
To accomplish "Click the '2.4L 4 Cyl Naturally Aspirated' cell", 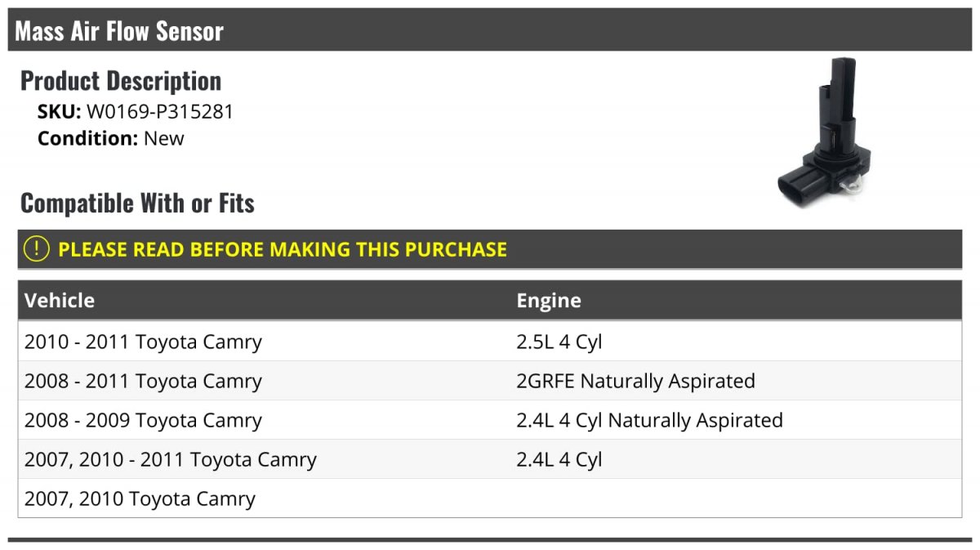I will 649,420.
